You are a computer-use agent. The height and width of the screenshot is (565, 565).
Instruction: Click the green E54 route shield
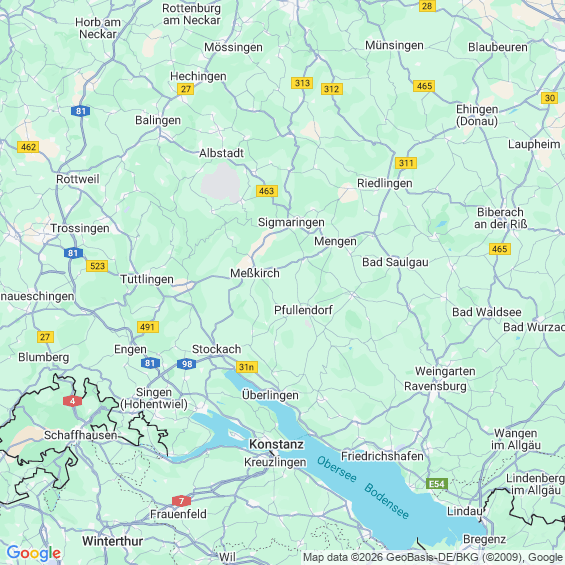tap(437, 484)
